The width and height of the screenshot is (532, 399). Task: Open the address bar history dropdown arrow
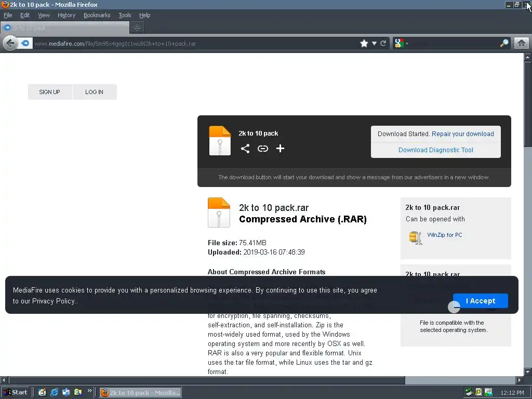tap(374, 44)
